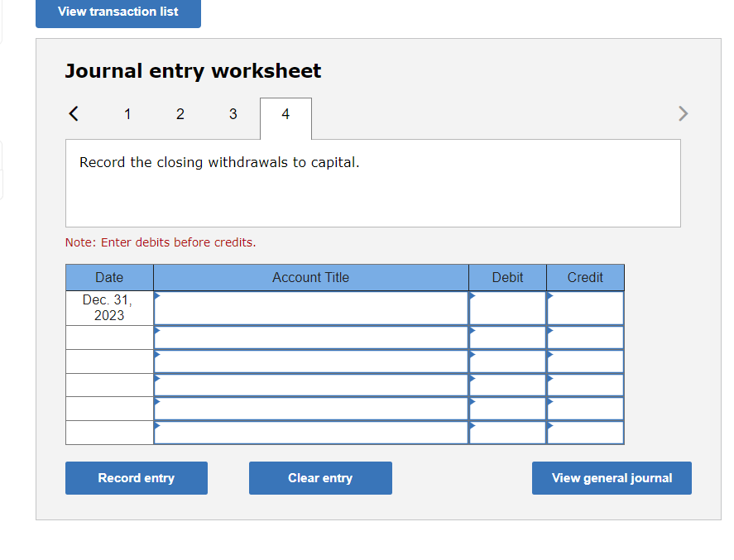
Task: Click the right chevron navigation arrow
Action: 683,113
